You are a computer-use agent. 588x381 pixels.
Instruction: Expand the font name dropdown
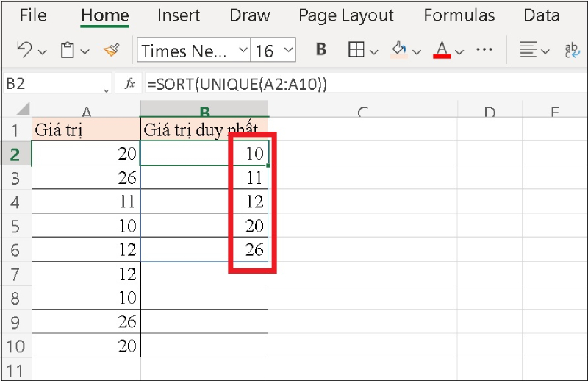tap(243, 50)
